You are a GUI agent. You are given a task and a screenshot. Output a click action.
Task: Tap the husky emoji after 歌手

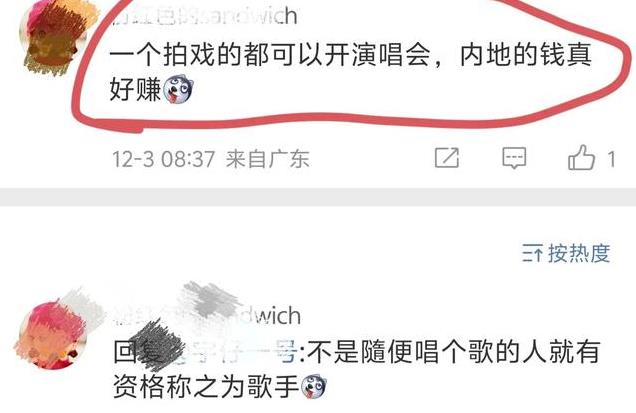coord(314,387)
